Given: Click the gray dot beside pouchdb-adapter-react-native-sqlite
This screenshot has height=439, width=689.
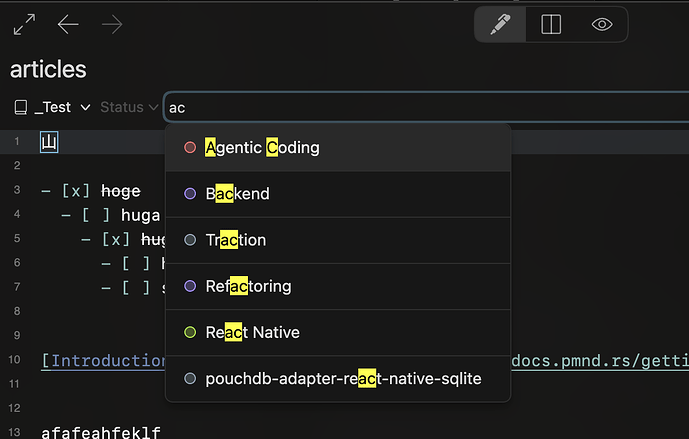Looking at the screenshot, I should coord(190,378).
